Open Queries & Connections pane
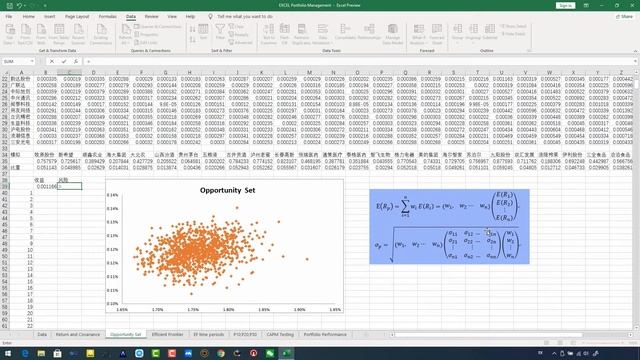The width and height of the screenshot is (640, 360). click(x=158, y=27)
